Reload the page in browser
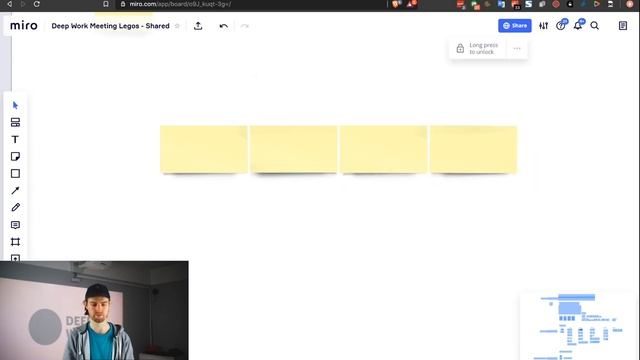The width and height of the screenshot is (640, 360). 36,4
